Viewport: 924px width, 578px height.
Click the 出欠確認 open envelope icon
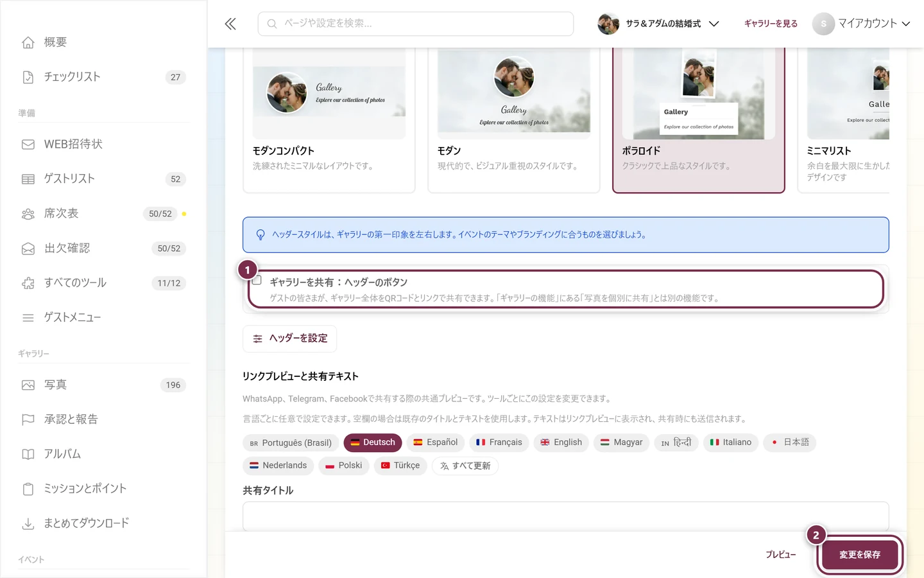28,249
